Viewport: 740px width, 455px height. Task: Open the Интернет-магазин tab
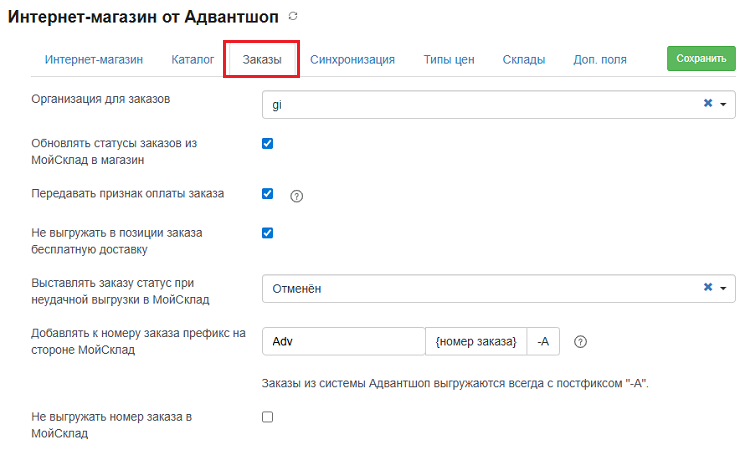pos(94,59)
